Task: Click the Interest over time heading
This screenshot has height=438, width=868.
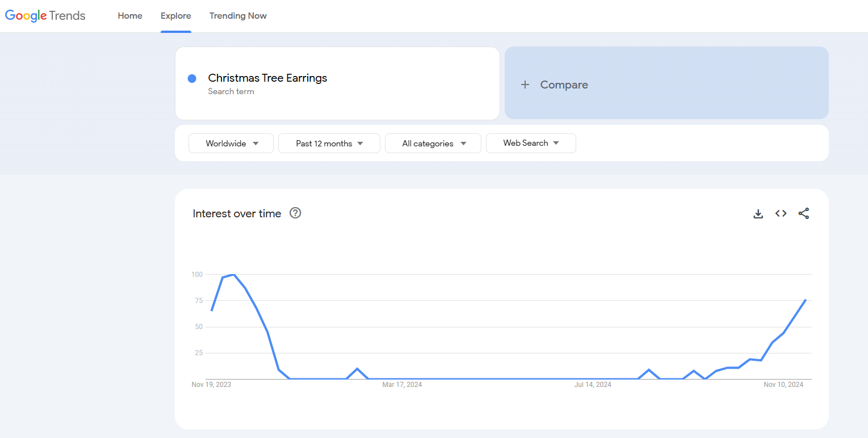Action: click(237, 214)
